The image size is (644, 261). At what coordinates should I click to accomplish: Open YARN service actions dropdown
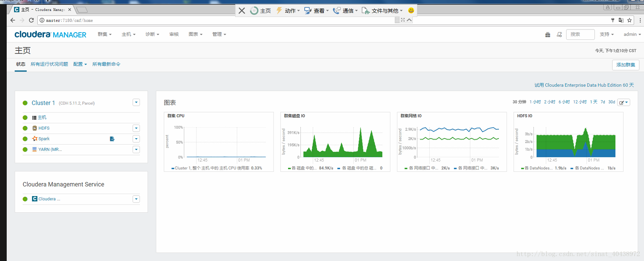tap(136, 150)
